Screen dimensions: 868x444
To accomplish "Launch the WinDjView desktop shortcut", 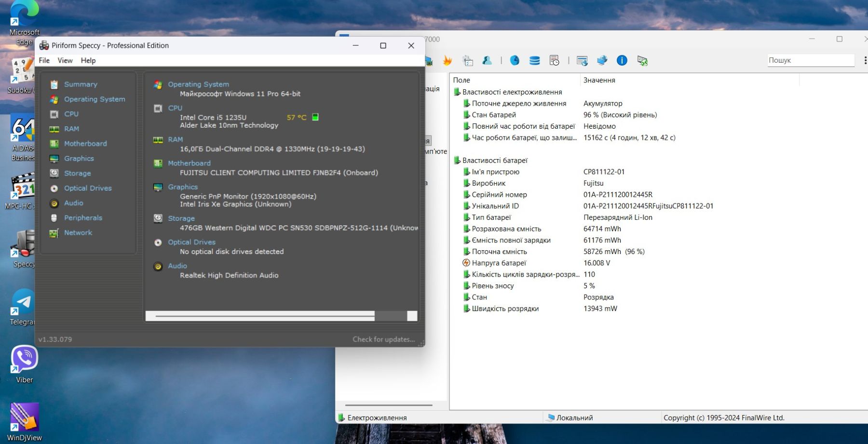I will point(24,422).
